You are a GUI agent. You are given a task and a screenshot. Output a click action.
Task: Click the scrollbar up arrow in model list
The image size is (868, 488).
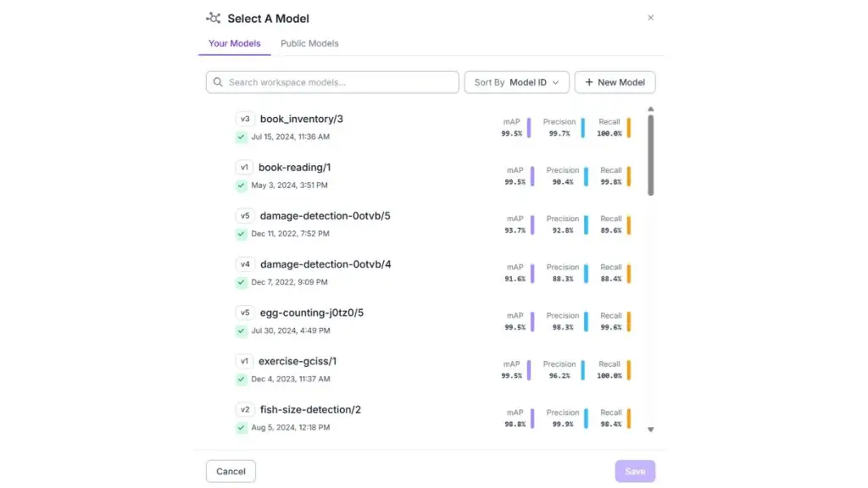tap(651, 109)
